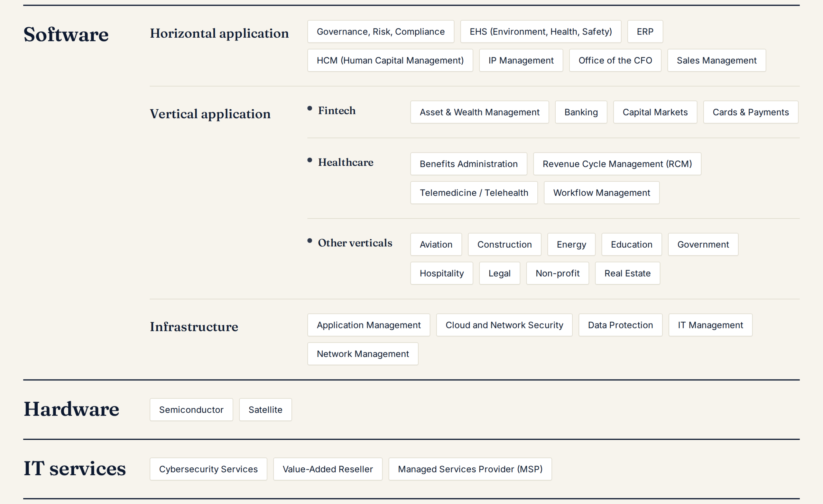Screen dimensions: 823x504
Task: Choose the Real Estate tag
Action: pyautogui.click(x=628, y=273)
